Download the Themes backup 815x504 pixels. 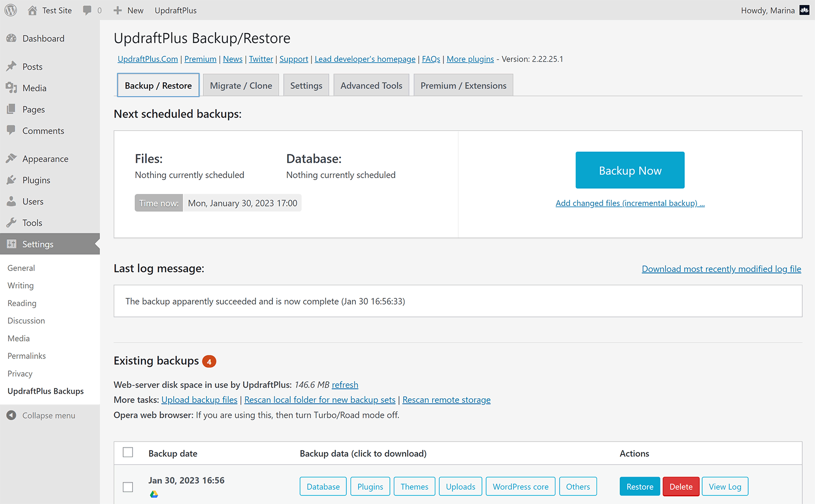[414, 486]
